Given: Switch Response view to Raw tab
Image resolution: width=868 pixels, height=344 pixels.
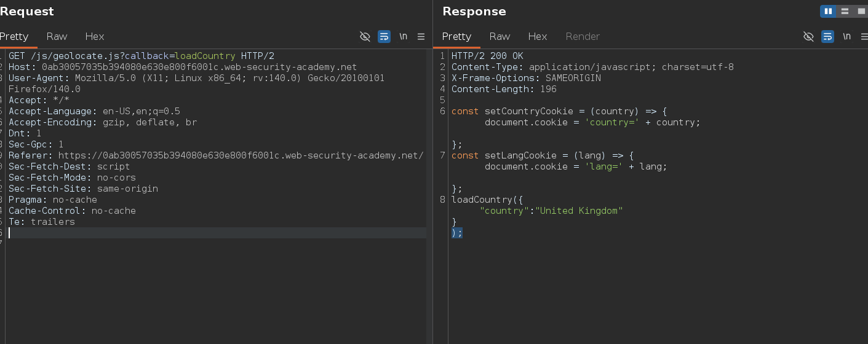Looking at the screenshot, I should click(x=500, y=36).
